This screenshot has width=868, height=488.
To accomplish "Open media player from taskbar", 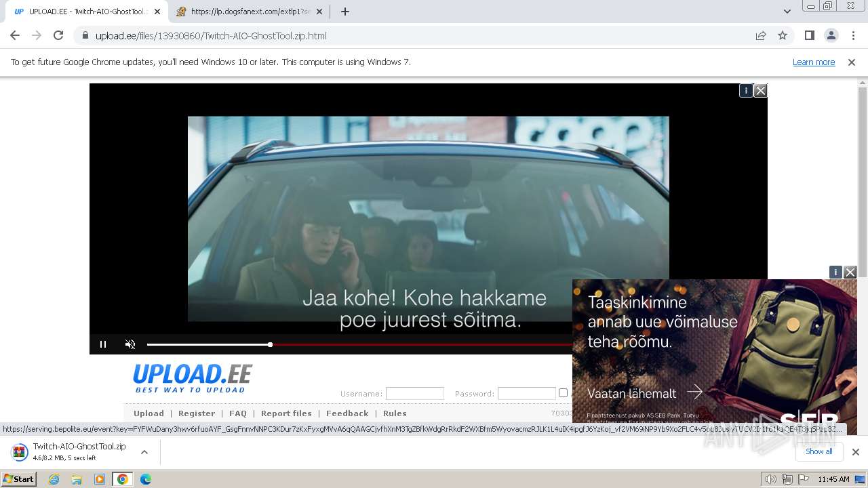I will [100, 479].
